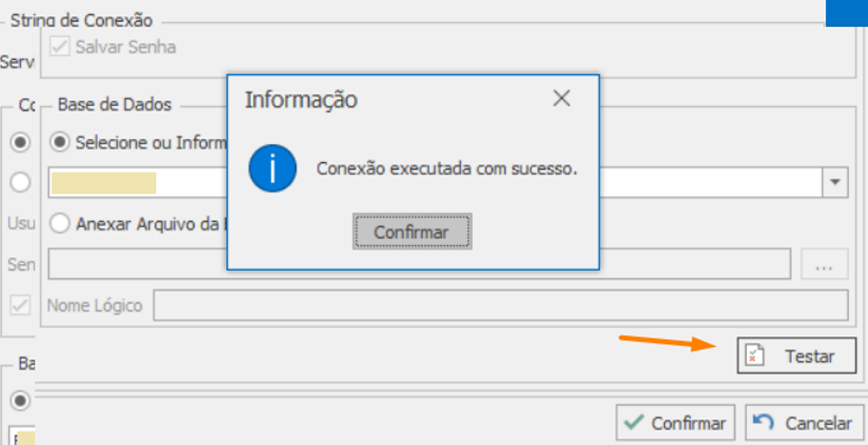The image size is (868, 445).
Task: Click the 'Conexão executada com sucesso' message
Action: click(447, 170)
